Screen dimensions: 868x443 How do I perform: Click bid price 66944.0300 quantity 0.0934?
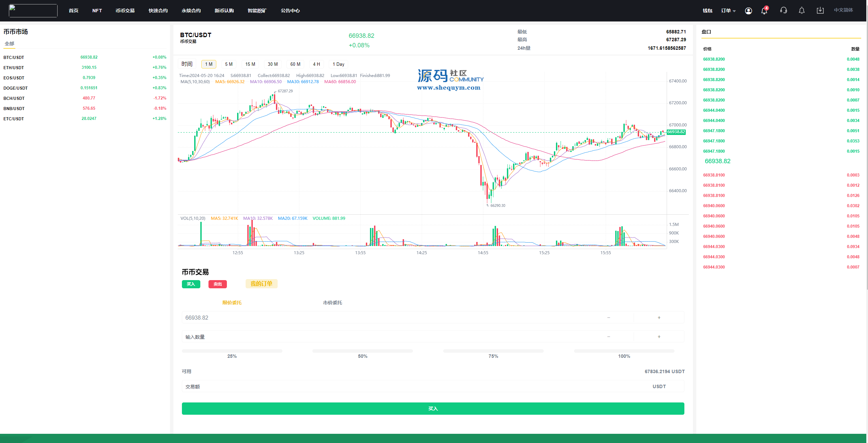click(781, 246)
